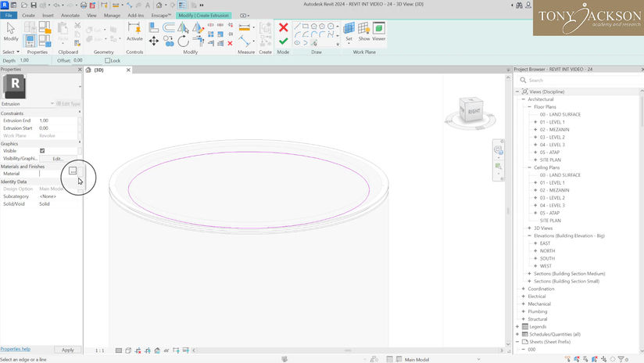Save the project from quick access toolbar
This screenshot has height=363, width=644.
click(34, 5)
